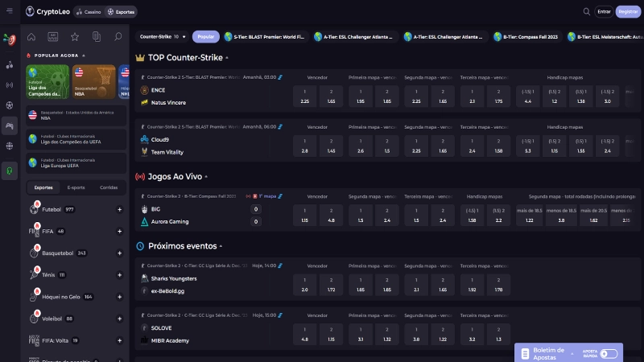Click the ENCE team logo
Image resolution: width=644 pixels, height=362 pixels.
(144, 90)
